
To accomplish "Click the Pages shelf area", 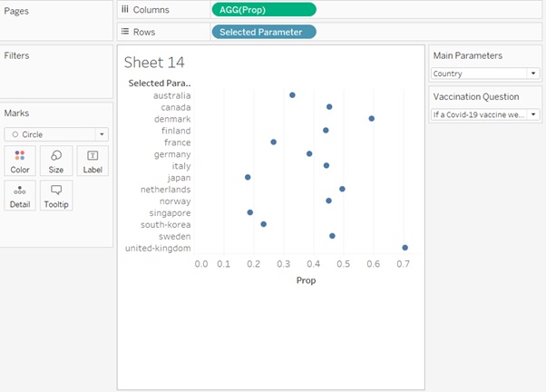I will tap(56, 23).
